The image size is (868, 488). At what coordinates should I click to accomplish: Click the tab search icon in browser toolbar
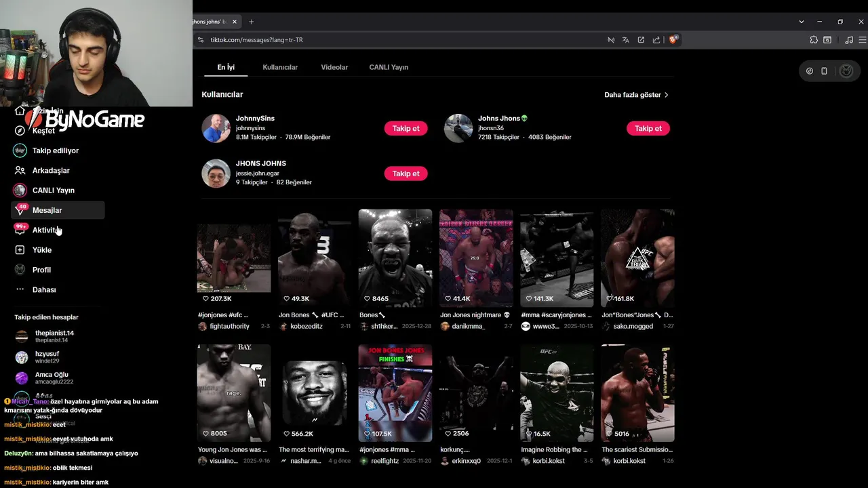pos(827,40)
